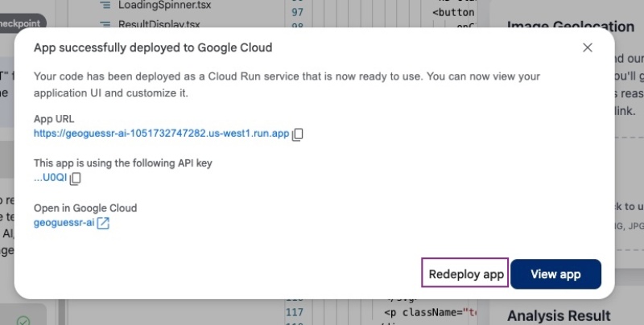Copy the API key using its icon
Screen dimensions: 644x325
(x=76, y=179)
